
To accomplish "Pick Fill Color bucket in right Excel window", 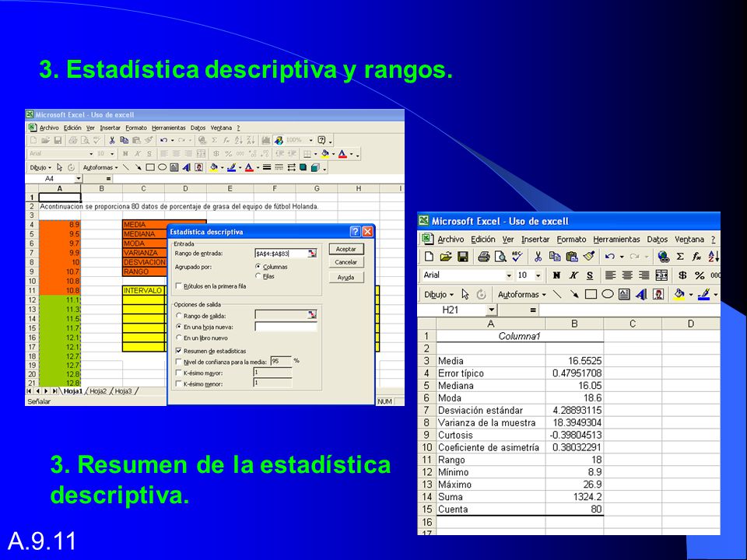I will 680,294.
